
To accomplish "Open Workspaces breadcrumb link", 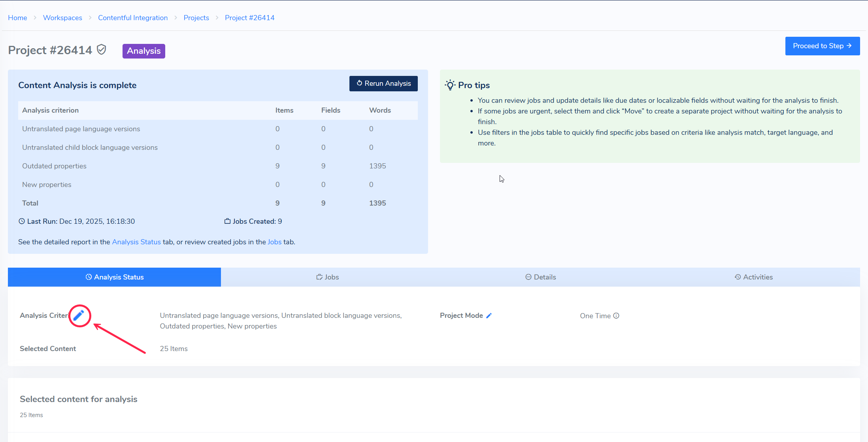I will pos(62,18).
